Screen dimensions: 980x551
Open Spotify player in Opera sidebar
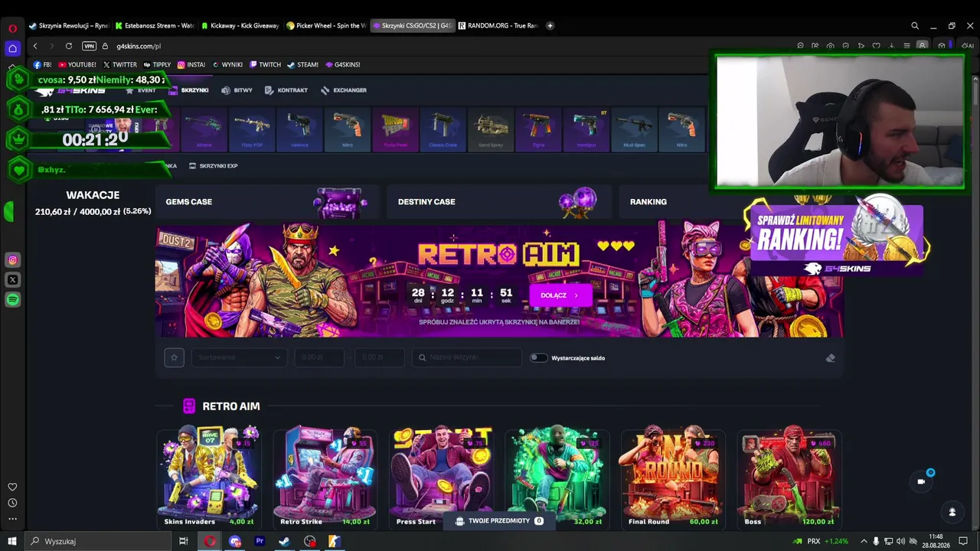12,300
